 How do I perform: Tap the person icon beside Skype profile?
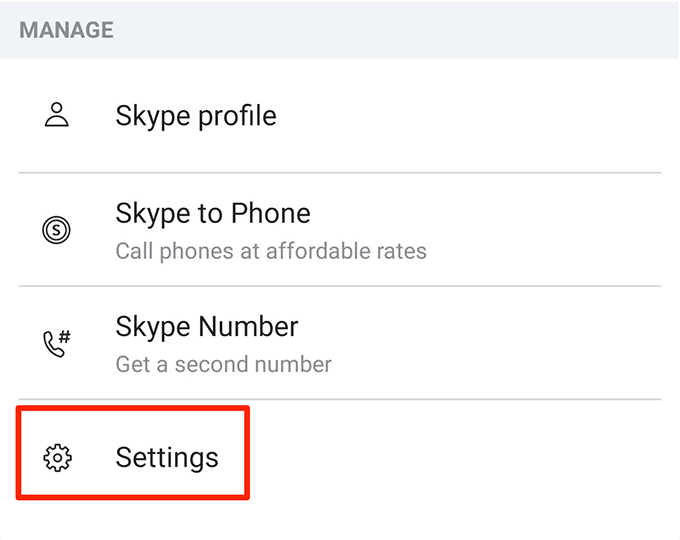[58, 115]
